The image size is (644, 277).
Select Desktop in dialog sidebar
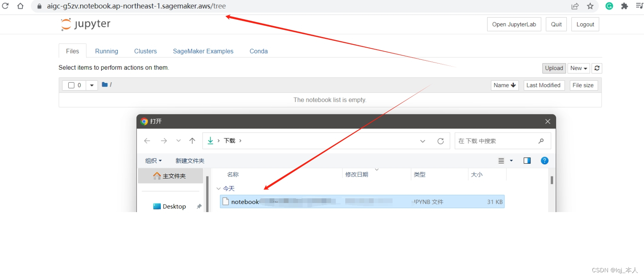coord(169,206)
